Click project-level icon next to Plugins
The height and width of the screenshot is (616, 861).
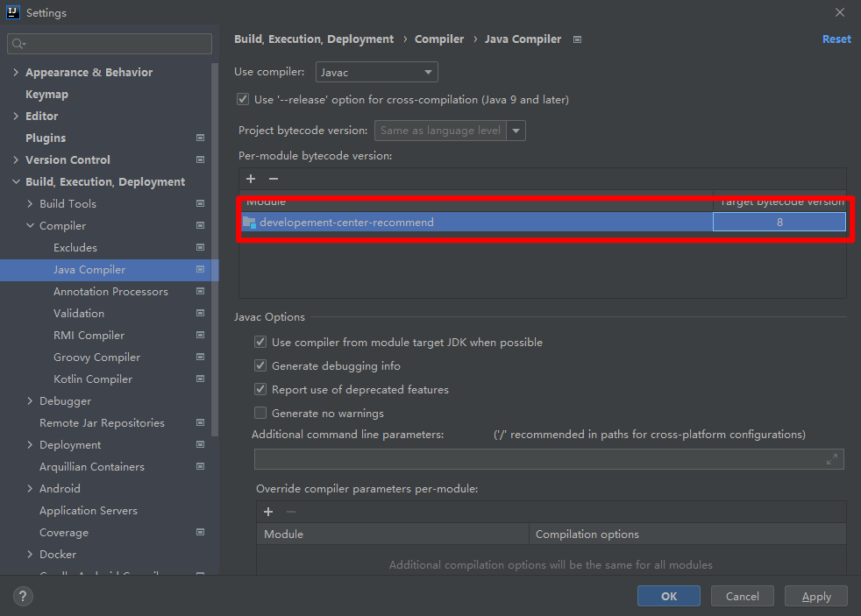(x=201, y=138)
